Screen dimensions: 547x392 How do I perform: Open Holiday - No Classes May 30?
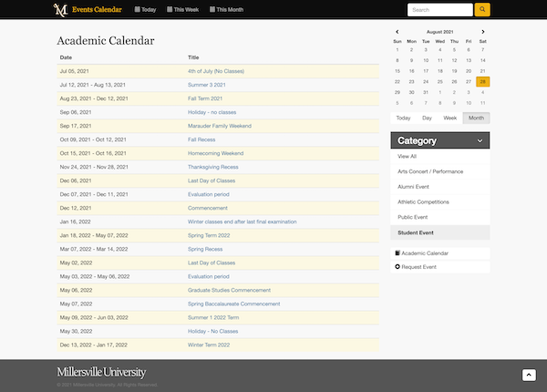pos(212,331)
